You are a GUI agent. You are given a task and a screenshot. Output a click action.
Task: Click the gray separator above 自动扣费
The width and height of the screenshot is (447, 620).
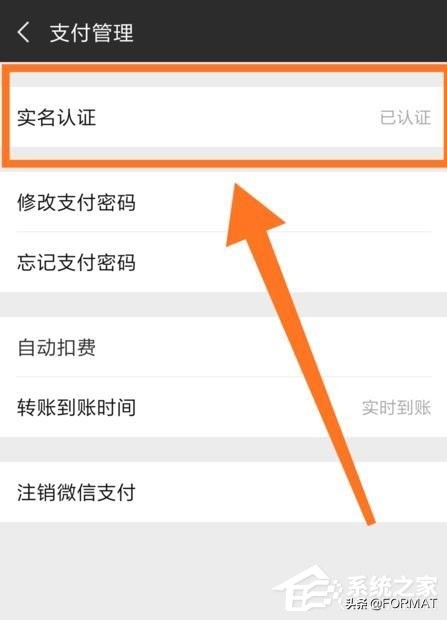click(224, 304)
